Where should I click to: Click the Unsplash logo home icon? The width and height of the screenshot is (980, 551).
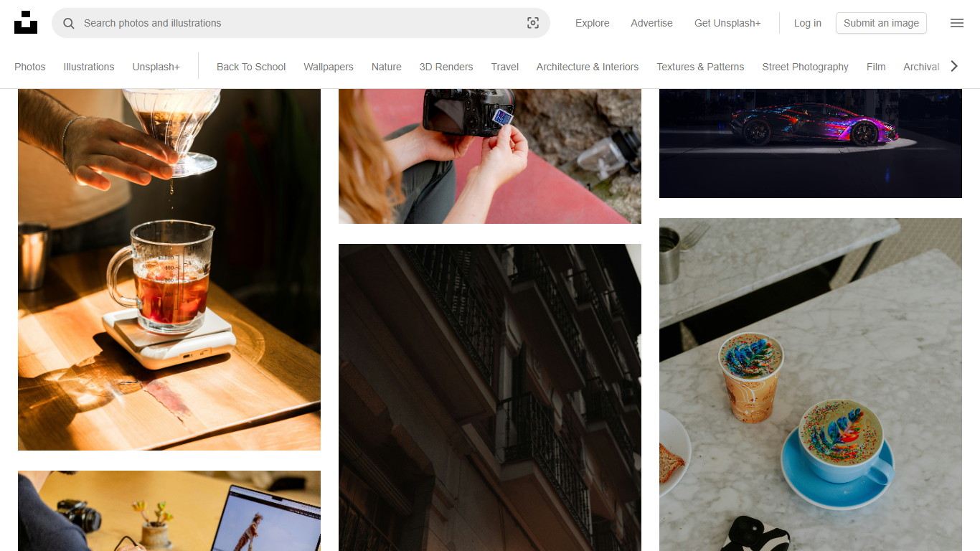coord(26,23)
